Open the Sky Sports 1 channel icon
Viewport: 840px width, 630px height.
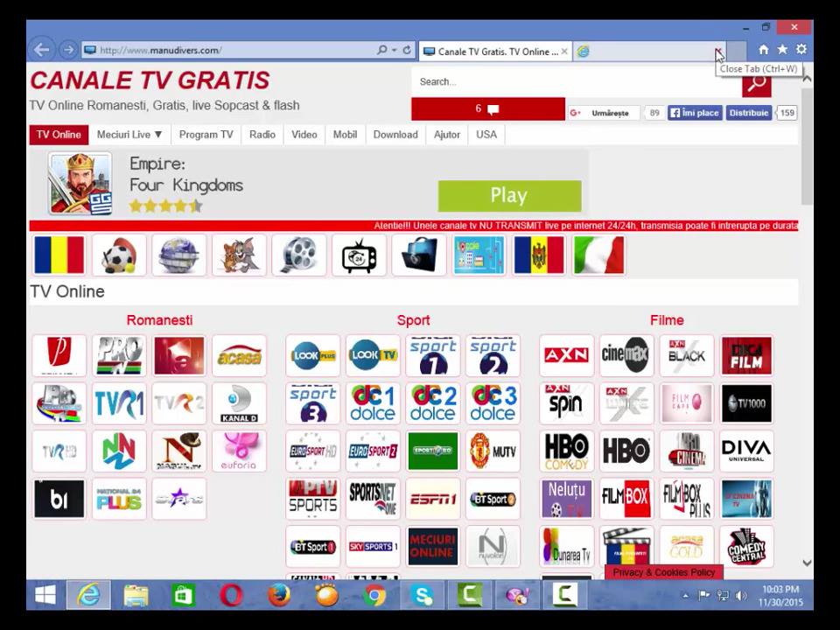tap(373, 546)
